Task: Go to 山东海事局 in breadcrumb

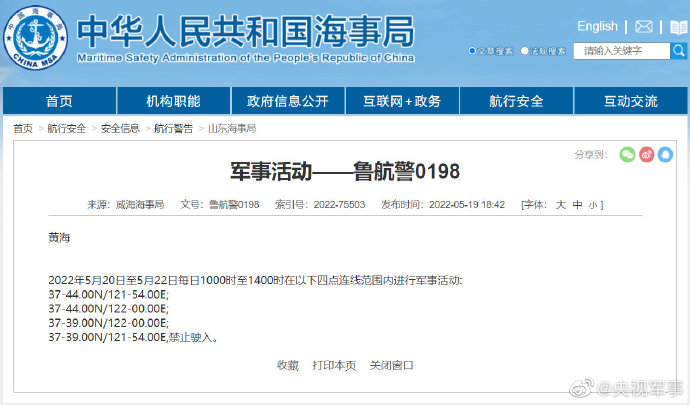Action: click(x=232, y=129)
